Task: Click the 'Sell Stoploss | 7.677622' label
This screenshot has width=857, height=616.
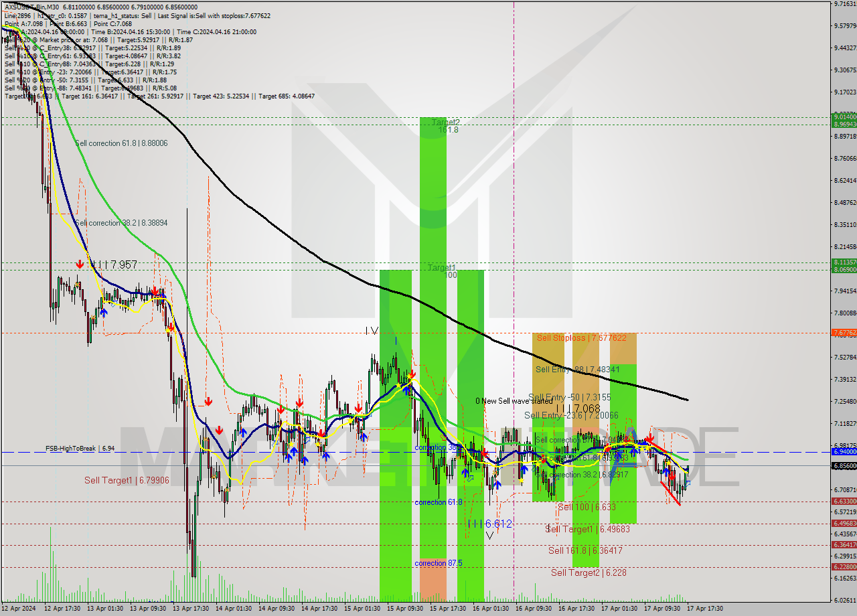Action: pyautogui.click(x=581, y=338)
